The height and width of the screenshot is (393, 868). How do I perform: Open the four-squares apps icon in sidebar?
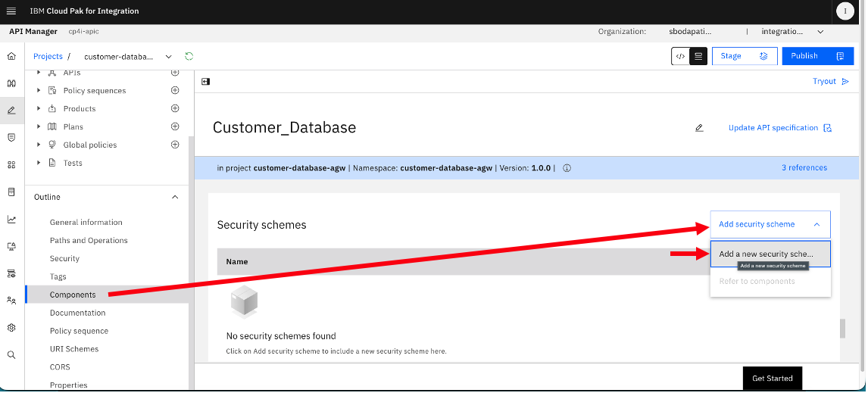click(x=11, y=164)
